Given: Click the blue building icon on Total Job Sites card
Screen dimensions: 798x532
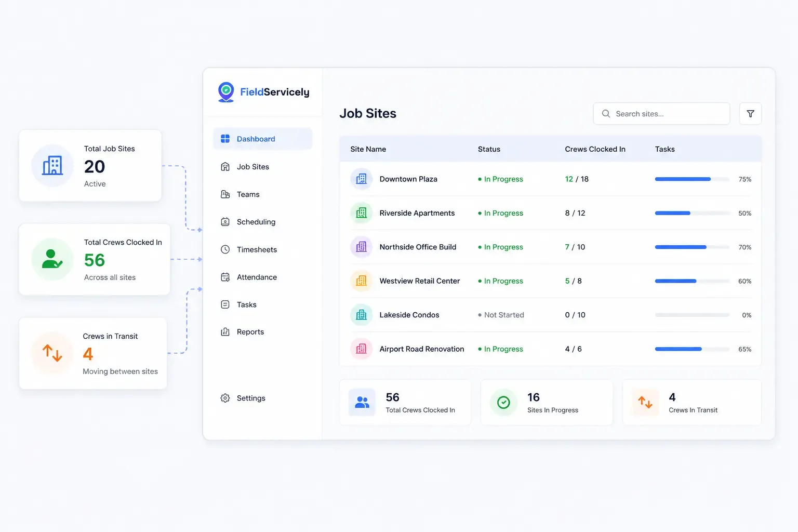Looking at the screenshot, I should tap(52, 166).
